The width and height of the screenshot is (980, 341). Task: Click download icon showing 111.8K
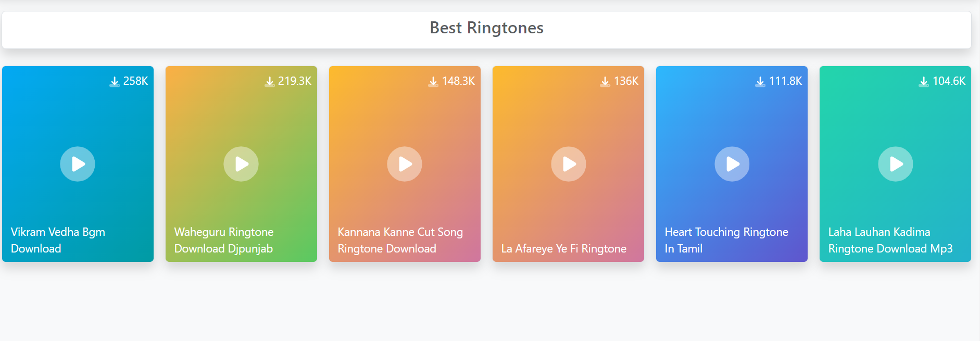click(760, 82)
